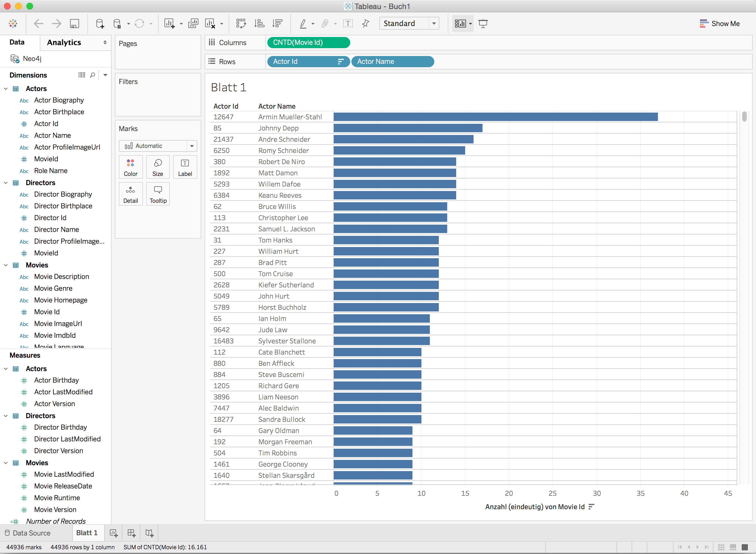Click the Swap rows and columns icon

(241, 24)
